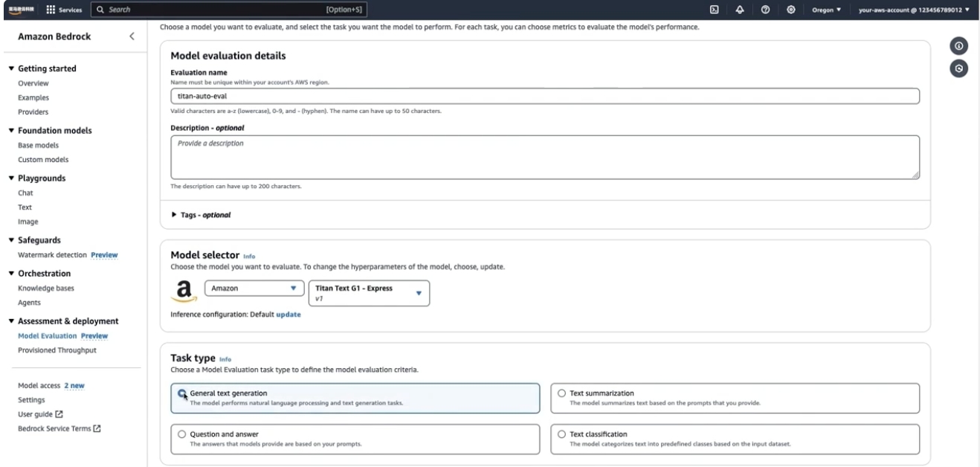Image resolution: width=980 pixels, height=467 pixels.
Task: Click the help question mark icon
Action: pyautogui.click(x=765, y=10)
